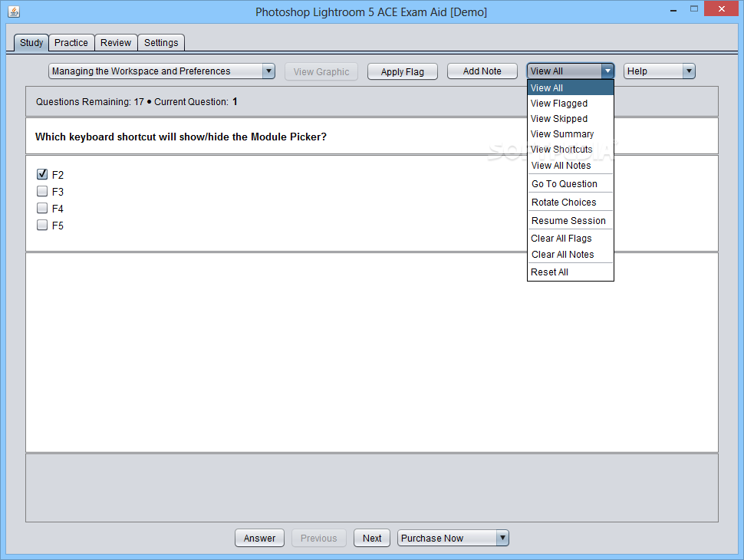The image size is (744, 560).
Task: Select Rotate Choices option
Action: click(x=571, y=203)
